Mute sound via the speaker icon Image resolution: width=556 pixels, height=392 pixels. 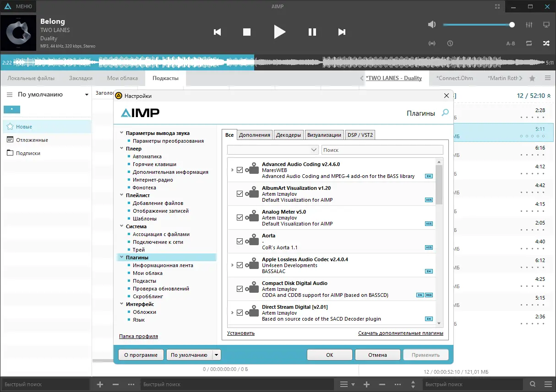coord(432,25)
